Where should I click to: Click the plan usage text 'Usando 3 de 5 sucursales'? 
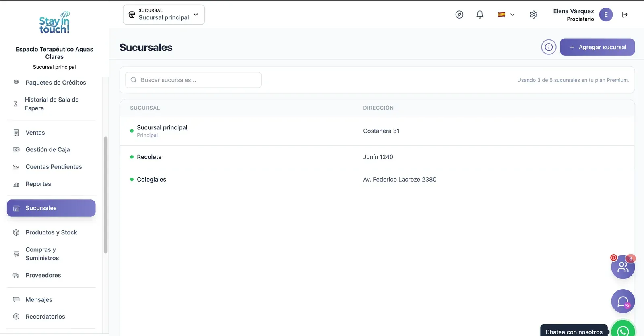pos(573,80)
